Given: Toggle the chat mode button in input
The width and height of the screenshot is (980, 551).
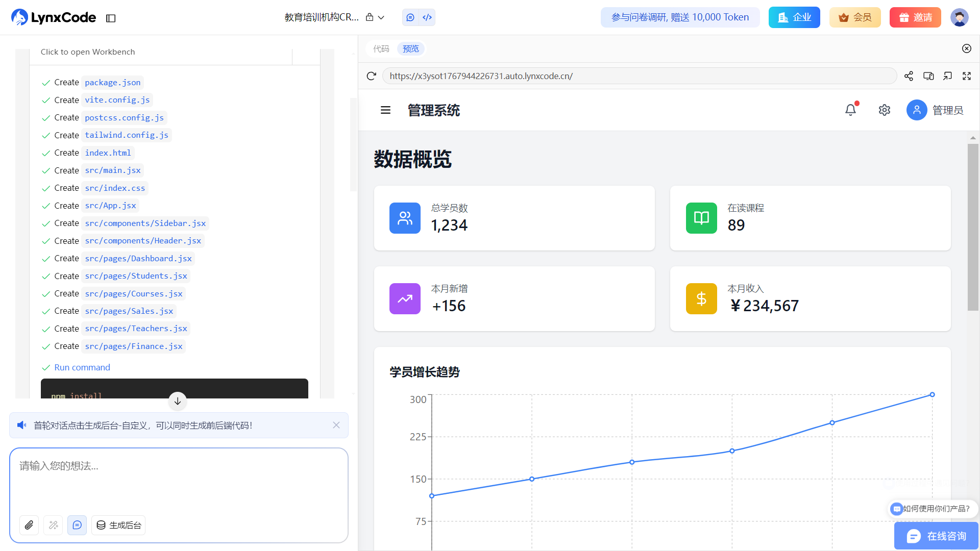Looking at the screenshot, I should [x=77, y=525].
